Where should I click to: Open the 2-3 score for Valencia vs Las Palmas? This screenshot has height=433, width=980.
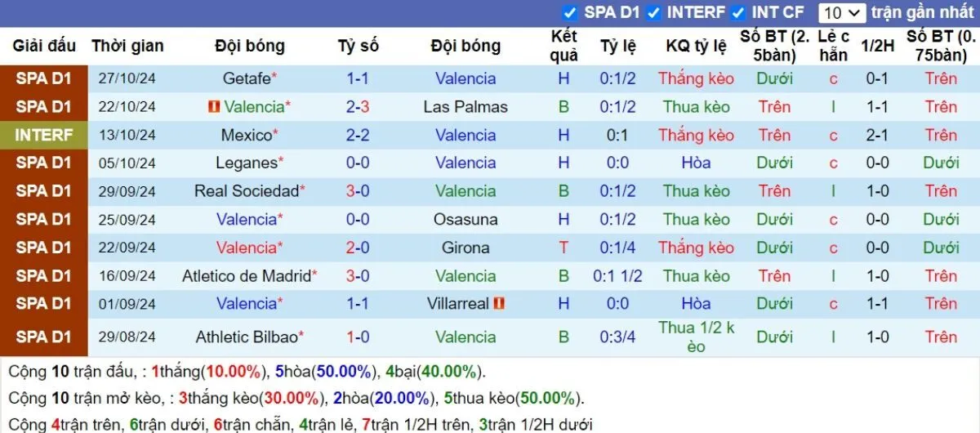358,107
